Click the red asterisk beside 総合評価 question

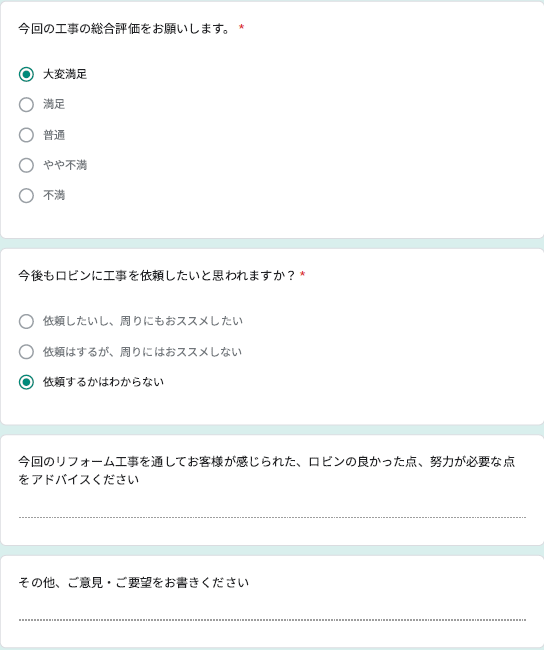pos(241,27)
